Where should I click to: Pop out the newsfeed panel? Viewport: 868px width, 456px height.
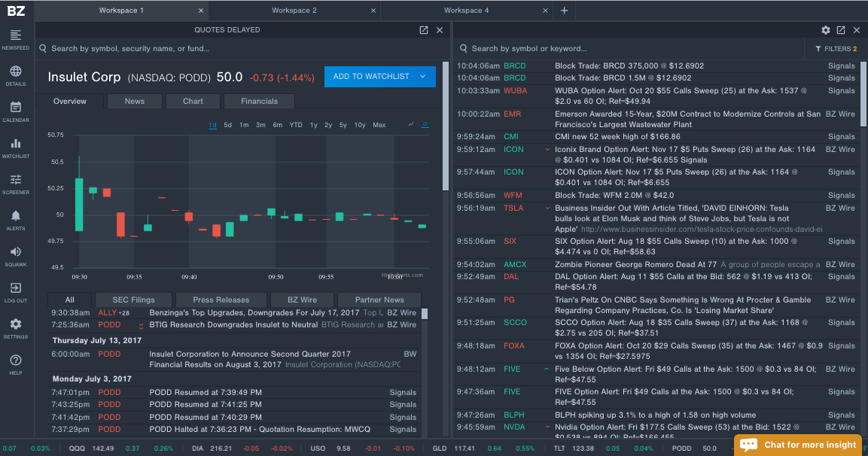(841, 30)
